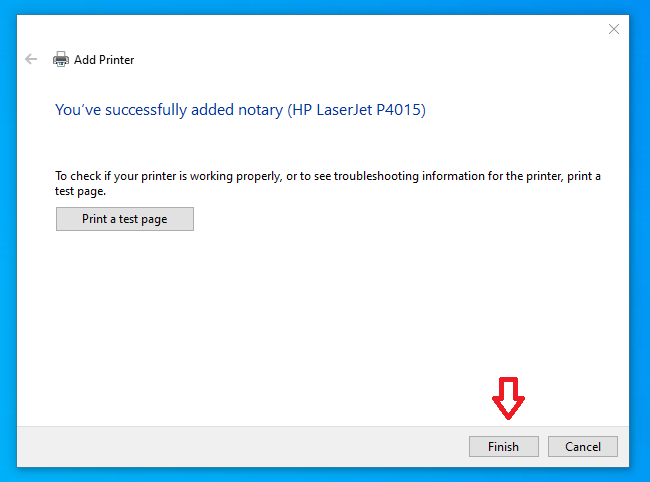Viewport: 650px width, 482px height.
Task: Click Finish to complete printer setup
Action: [x=503, y=447]
